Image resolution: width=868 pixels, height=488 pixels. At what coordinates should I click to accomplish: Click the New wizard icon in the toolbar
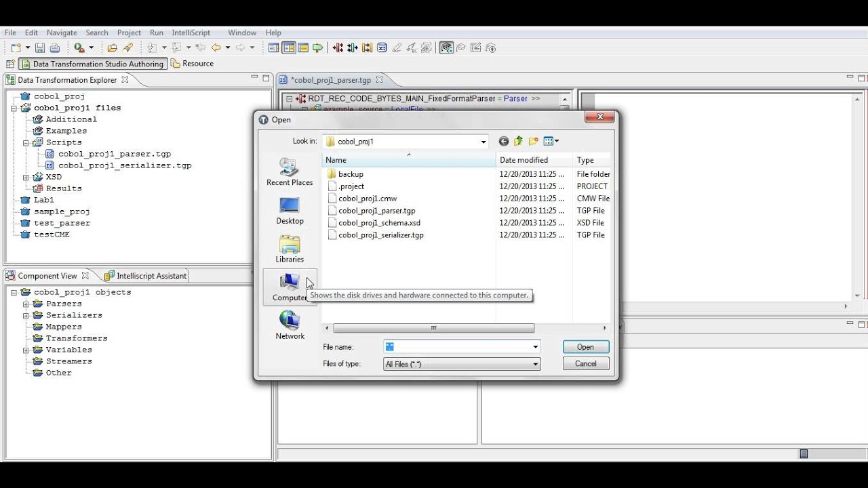(16, 47)
